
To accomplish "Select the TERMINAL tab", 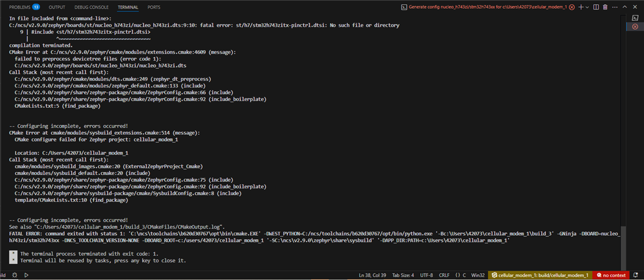I will point(128,8).
